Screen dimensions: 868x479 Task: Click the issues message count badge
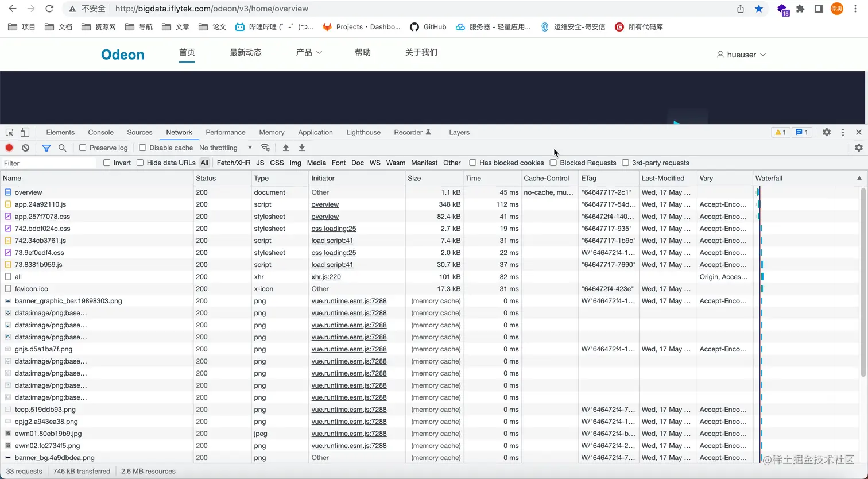[x=801, y=132]
